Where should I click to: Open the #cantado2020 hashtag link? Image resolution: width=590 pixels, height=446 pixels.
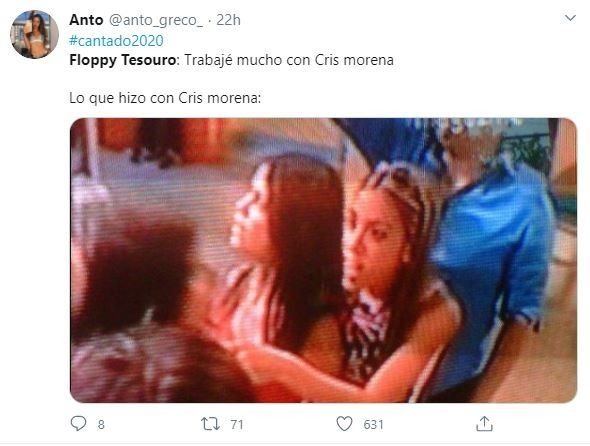coord(116,41)
